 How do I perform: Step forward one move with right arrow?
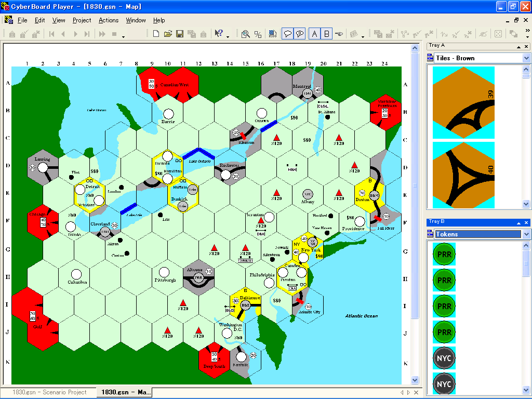[x=75, y=34]
